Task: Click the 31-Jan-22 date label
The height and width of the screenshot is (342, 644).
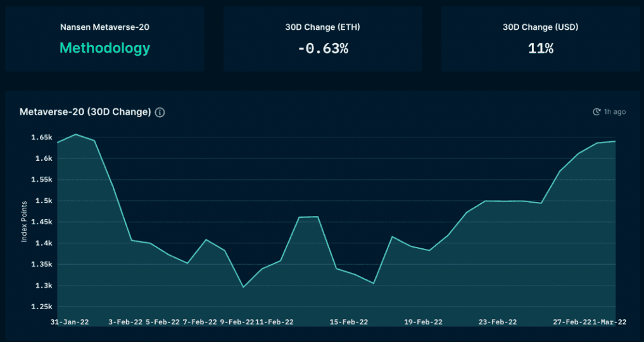Action: pos(70,322)
